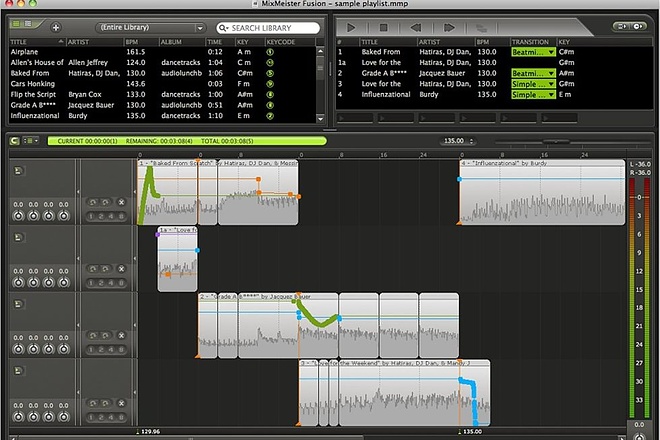660x440 pixels.
Task: Click the fourth track lane's header icon
Action: point(18,371)
